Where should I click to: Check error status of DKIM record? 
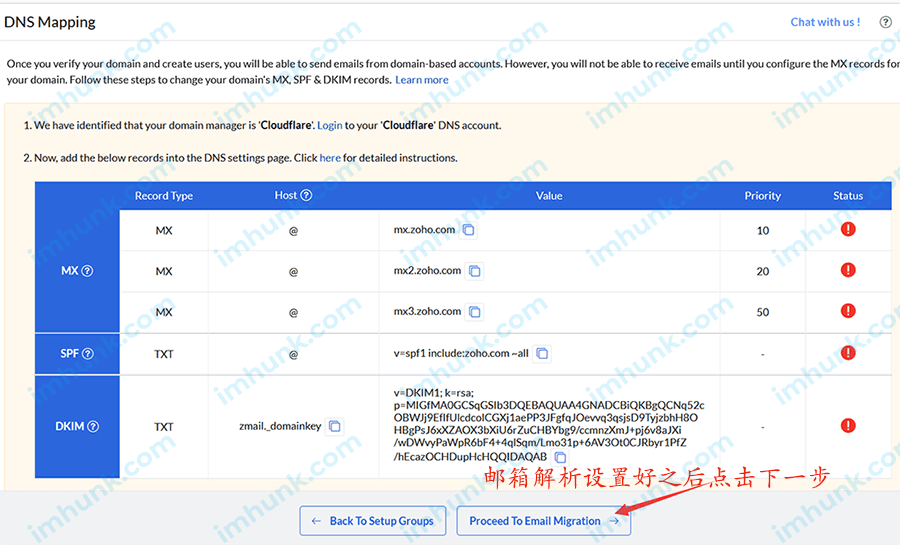pos(848,426)
